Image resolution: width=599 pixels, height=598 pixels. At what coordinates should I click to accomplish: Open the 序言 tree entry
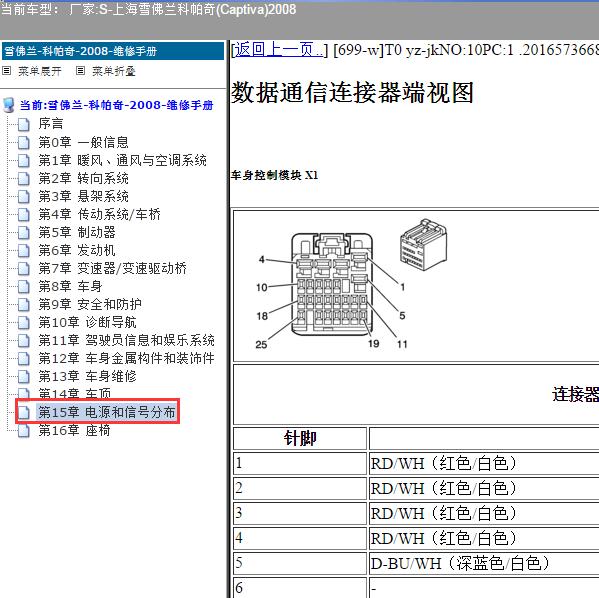point(50,124)
